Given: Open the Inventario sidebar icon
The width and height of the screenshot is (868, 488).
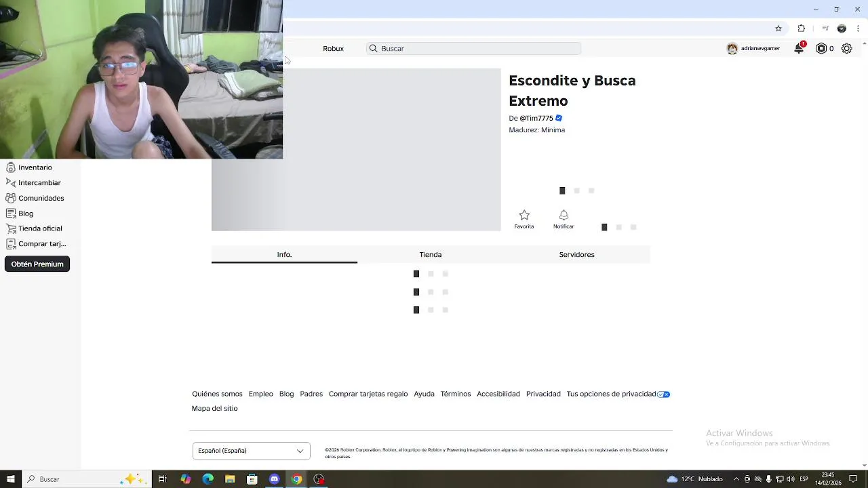Looking at the screenshot, I should 11,167.
